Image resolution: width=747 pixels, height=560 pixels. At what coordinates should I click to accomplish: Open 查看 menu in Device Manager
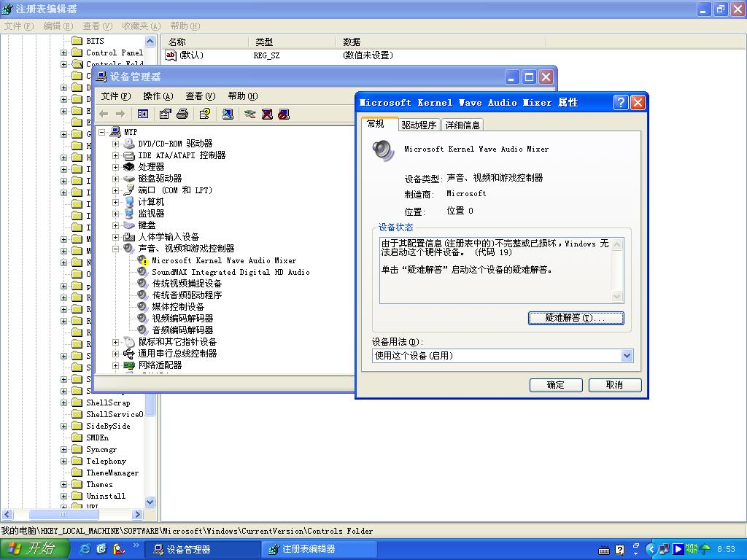[x=200, y=96]
